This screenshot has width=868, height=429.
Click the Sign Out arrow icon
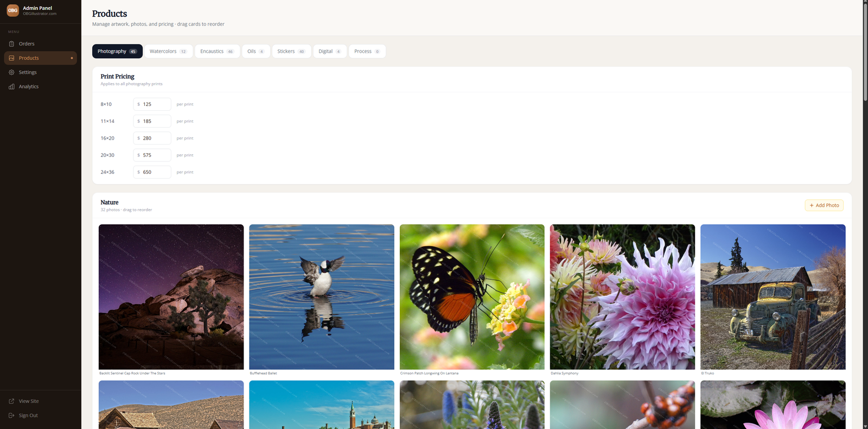coord(11,415)
